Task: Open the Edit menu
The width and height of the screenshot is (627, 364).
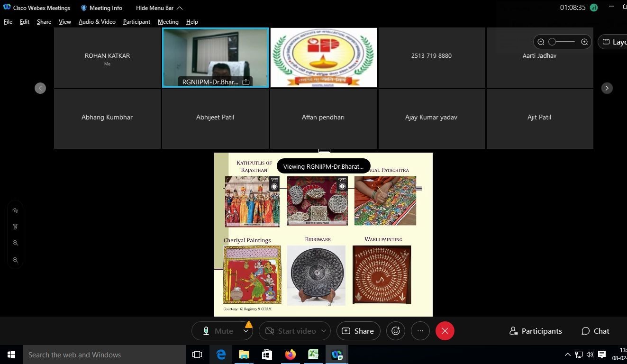Action: point(25,22)
